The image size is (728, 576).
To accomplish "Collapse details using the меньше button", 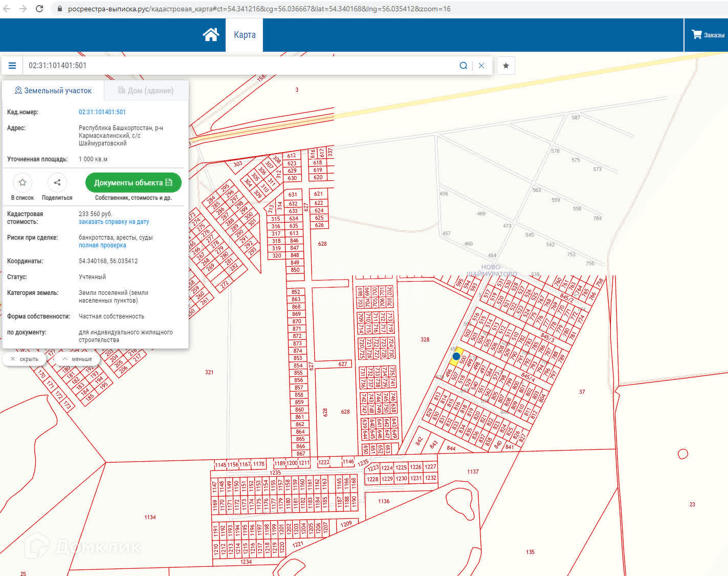I will [77, 359].
